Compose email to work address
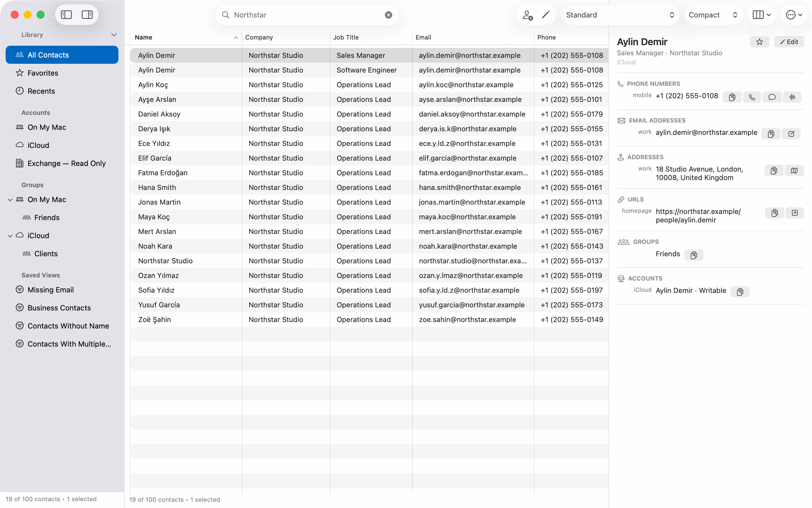Screen dimensions: 812x508 coord(791,134)
